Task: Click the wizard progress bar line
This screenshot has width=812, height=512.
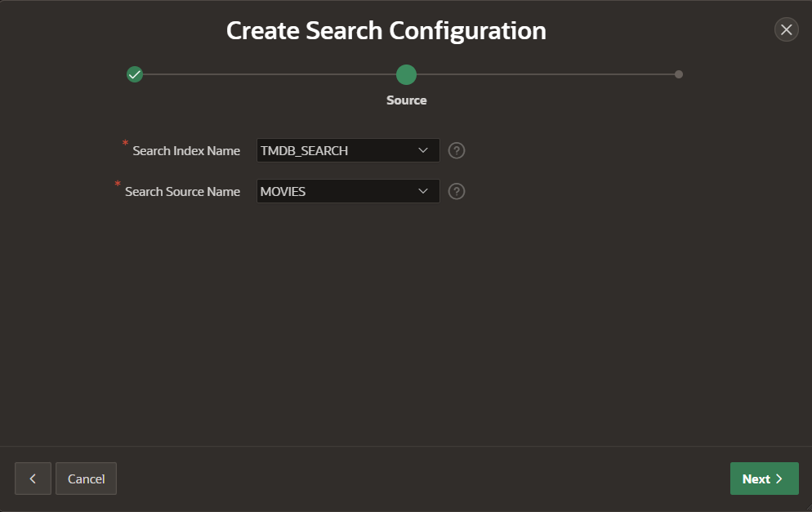Action: 270,73
